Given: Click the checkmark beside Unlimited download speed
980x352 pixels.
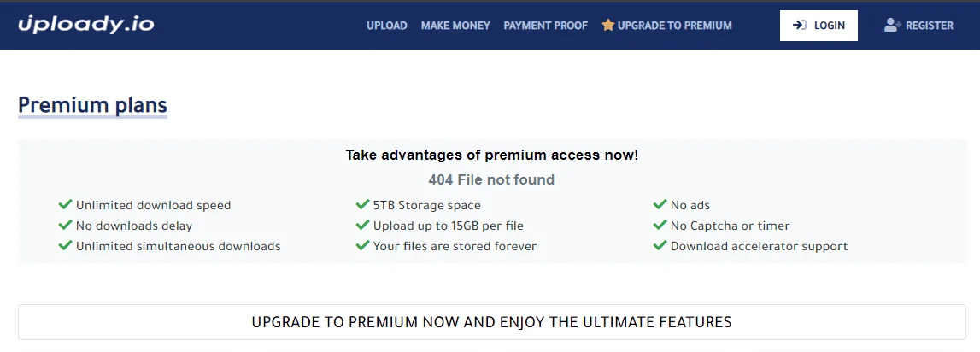Looking at the screenshot, I should tap(65, 204).
